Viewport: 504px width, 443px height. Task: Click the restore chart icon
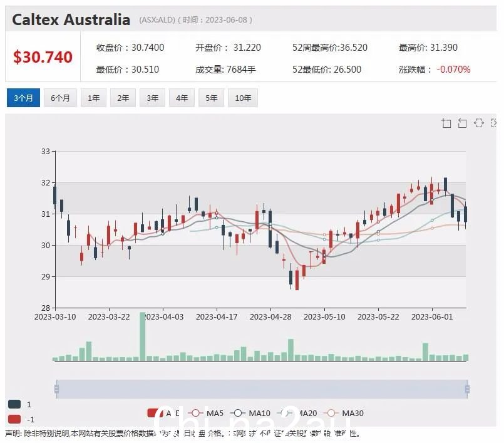point(478,123)
